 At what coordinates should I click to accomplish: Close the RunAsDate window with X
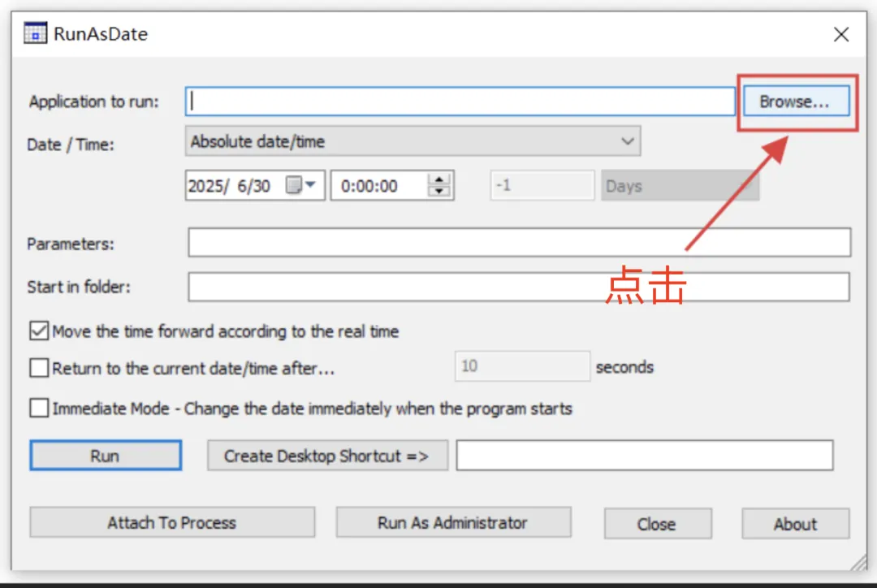[840, 34]
